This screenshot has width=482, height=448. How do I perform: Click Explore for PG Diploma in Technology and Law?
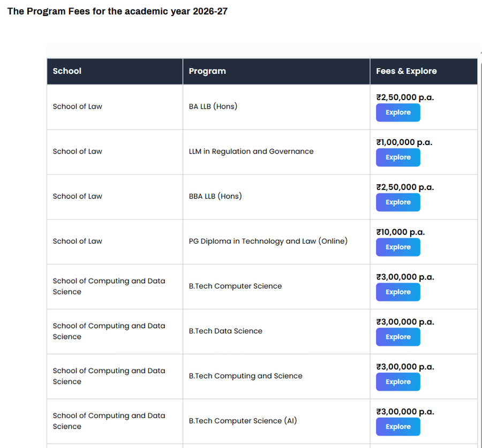coord(398,247)
